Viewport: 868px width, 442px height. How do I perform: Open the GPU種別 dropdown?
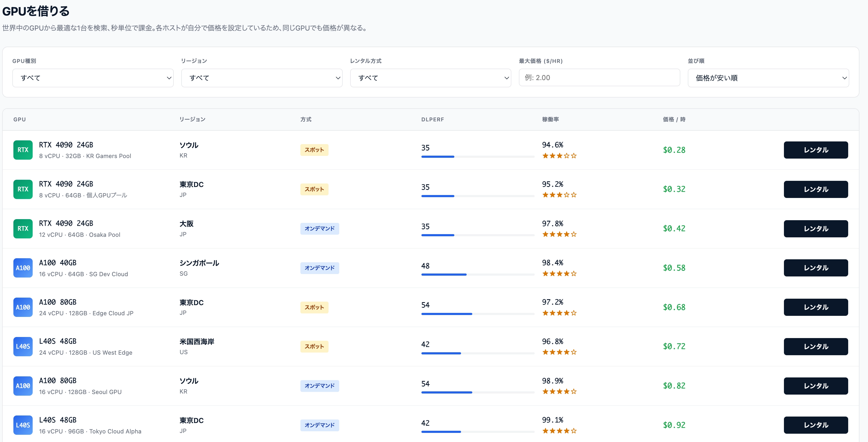click(93, 78)
